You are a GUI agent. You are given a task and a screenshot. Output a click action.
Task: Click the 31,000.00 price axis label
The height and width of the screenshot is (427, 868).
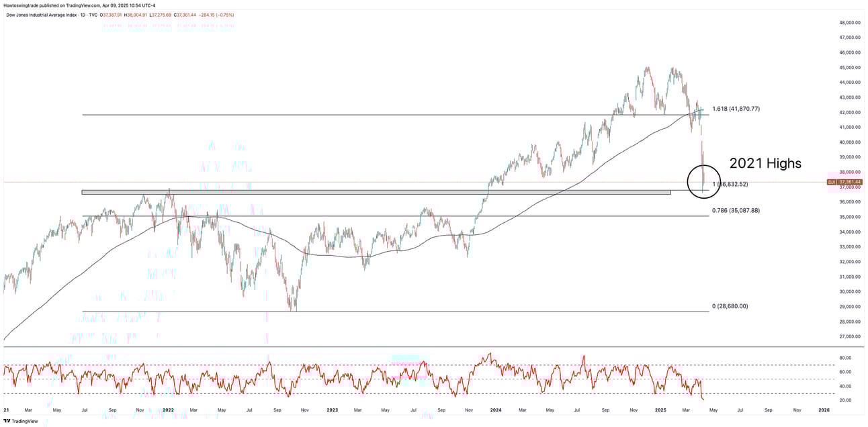[850, 277]
